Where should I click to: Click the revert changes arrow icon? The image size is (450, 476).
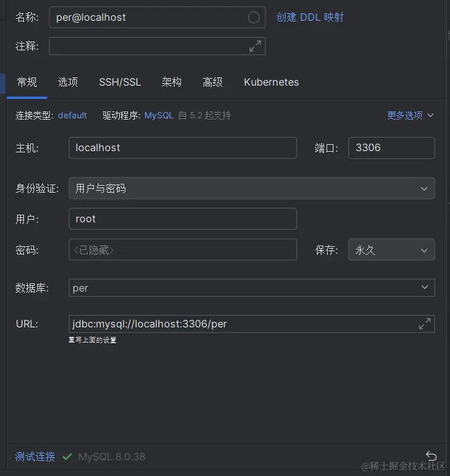click(x=431, y=456)
